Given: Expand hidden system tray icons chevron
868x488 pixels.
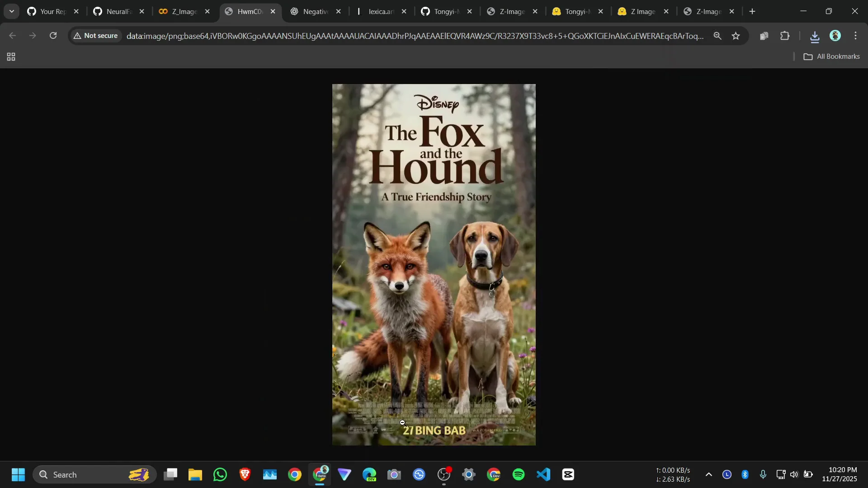Looking at the screenshot, I should [709, 474].
